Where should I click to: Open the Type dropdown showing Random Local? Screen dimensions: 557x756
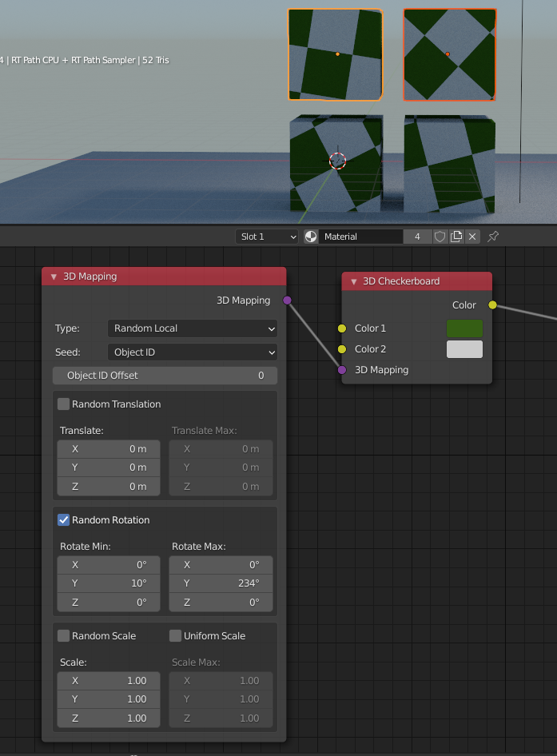(192, 328)
